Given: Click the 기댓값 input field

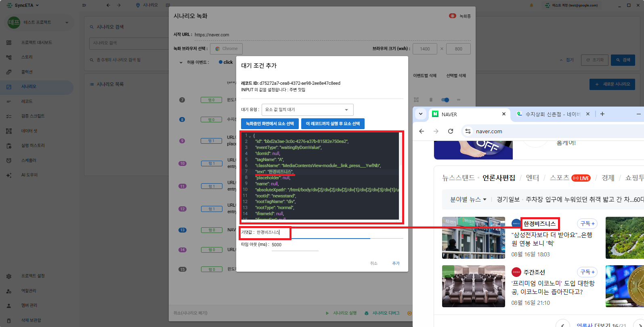Looking at the screenshot, I should click(329, 233).
